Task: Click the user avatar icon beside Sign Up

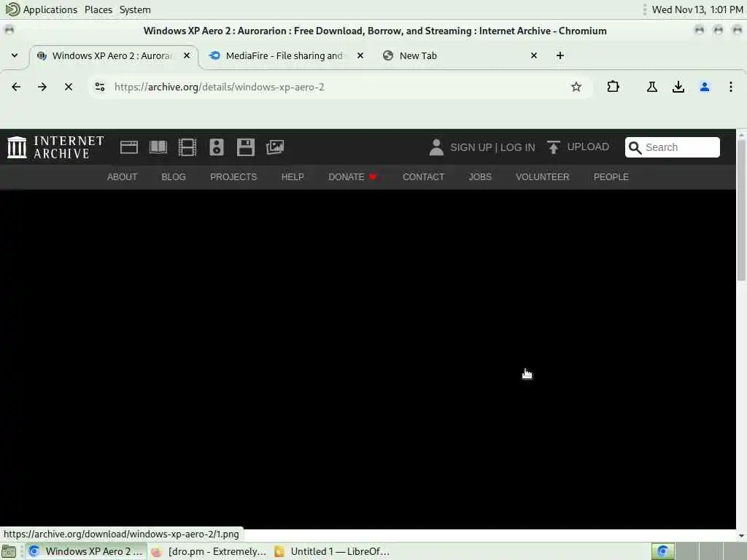Action: pos(436,147)
